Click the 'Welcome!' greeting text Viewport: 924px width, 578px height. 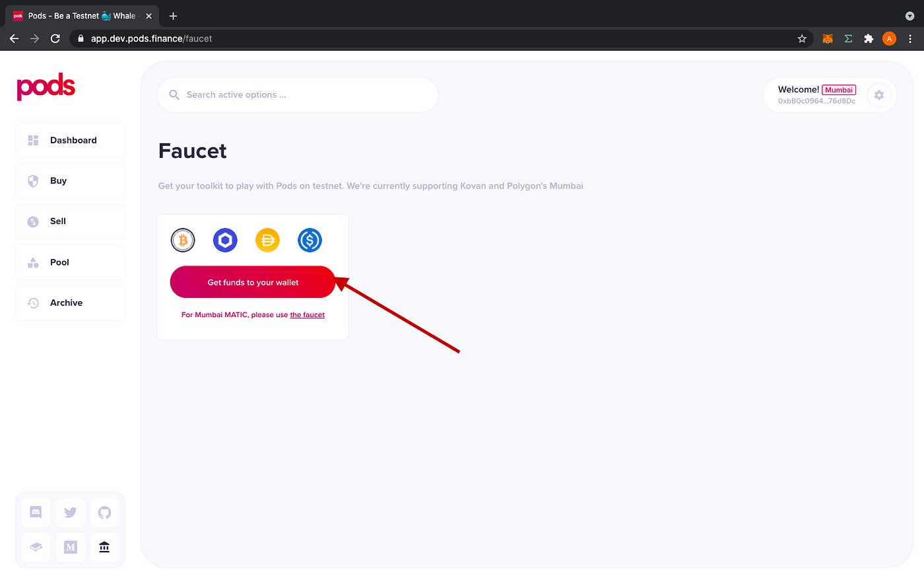click(x=799, y=90)
